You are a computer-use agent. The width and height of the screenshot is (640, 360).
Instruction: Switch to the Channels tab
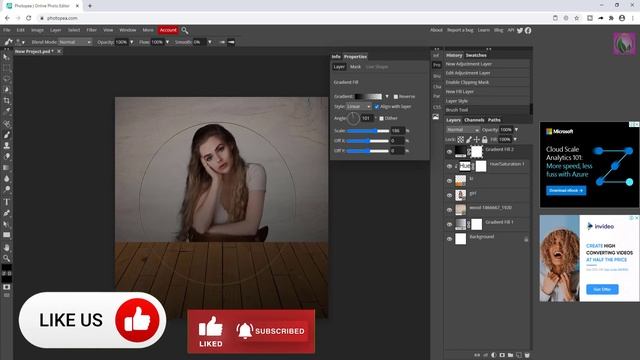(474, 120)
